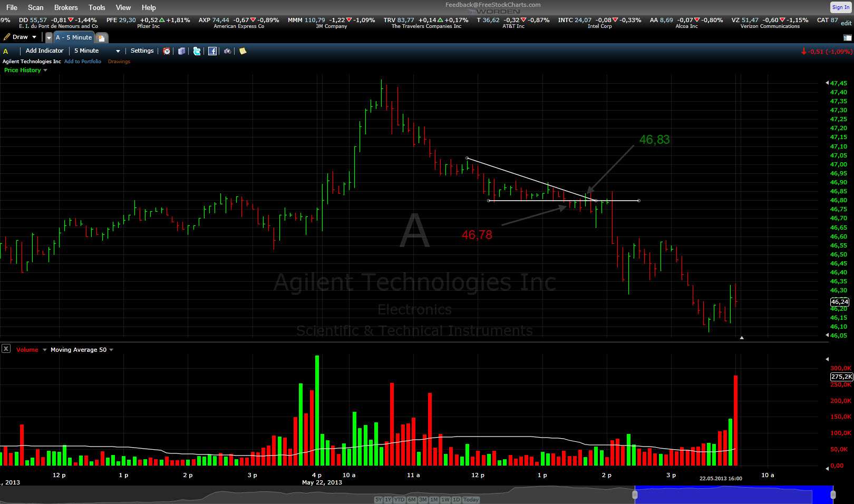Expand the Moving Average 50 dropdown
The height and width of the screenshot is (504, 854).
coord(111,350)
